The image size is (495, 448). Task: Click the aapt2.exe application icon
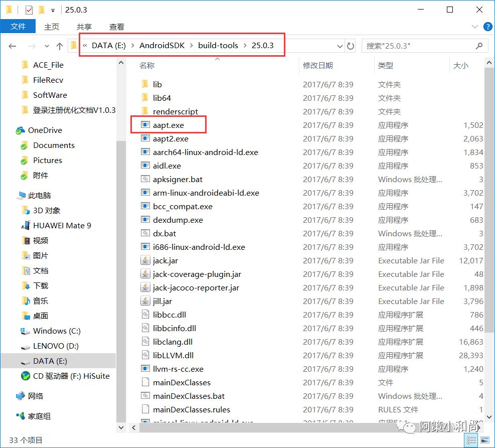click(x=145, y=138)
